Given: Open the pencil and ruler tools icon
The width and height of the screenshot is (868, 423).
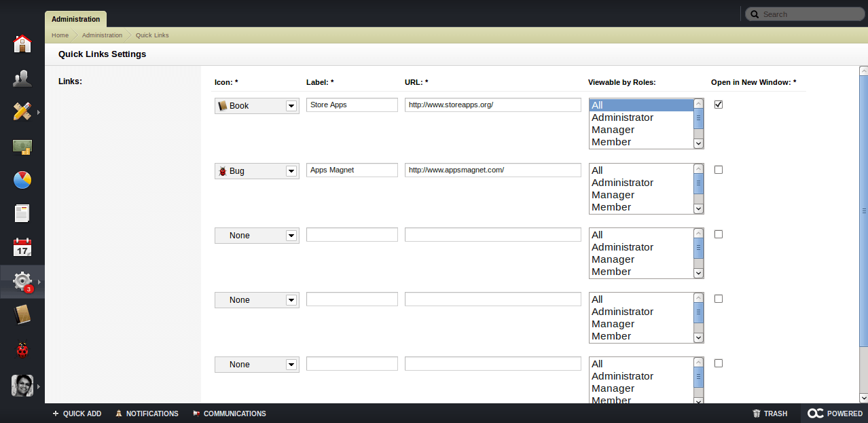Looking at the screenshot, I should 22,112.
